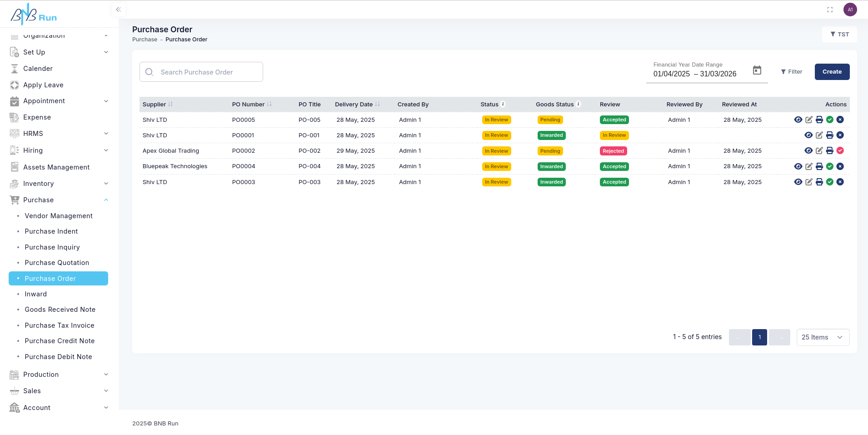Click the green check icon for PO0003
The image size is (868, 435).
[x=830, y=182]
